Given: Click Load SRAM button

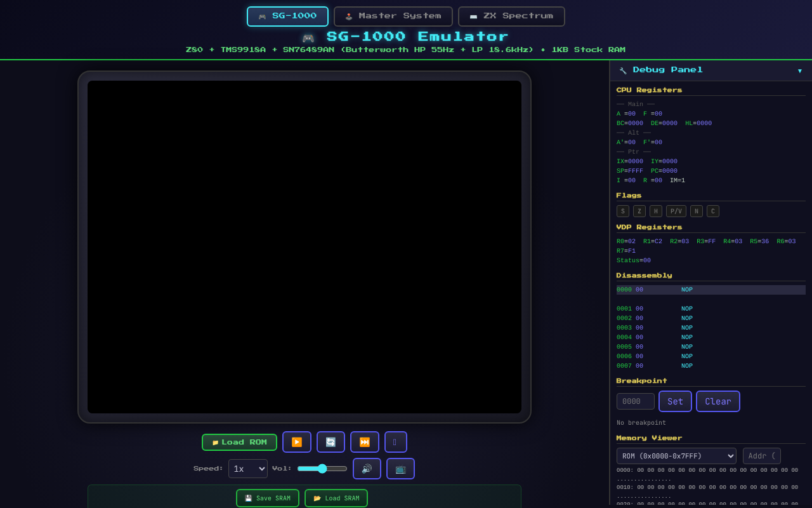Looking at the screenshot, I should pyautogui.click(x=336, y=498).
